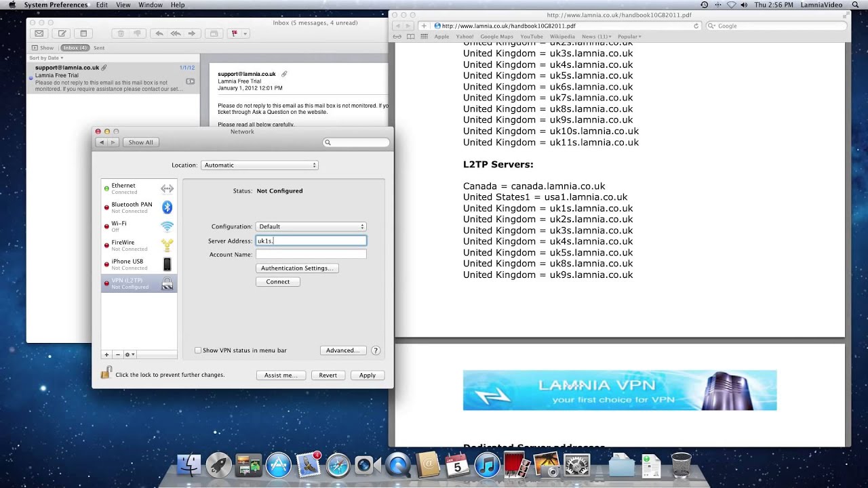
Task: Open iTunes from the Dock
Action: pyautogui.click(x=488, y=465)
